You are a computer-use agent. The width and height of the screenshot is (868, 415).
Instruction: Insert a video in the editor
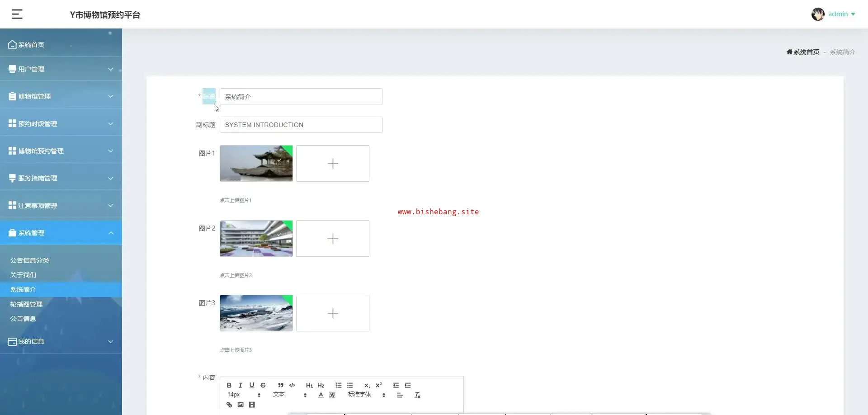click(252, 405)
